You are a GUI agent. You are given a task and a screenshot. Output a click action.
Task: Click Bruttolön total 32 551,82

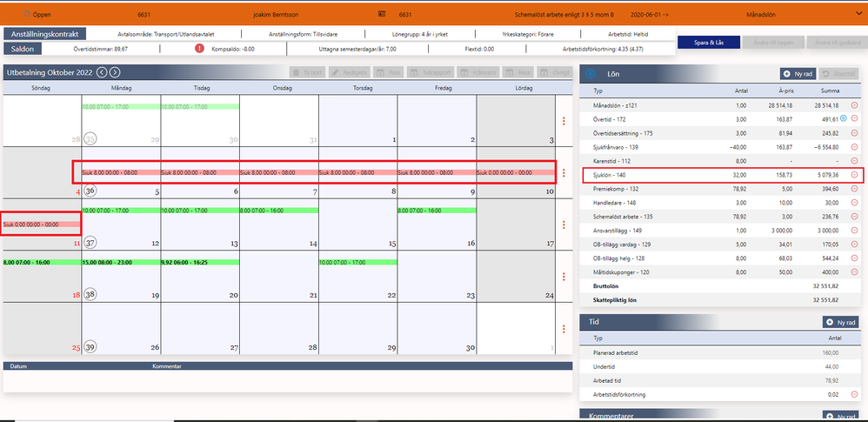click(x=826, y=285)
